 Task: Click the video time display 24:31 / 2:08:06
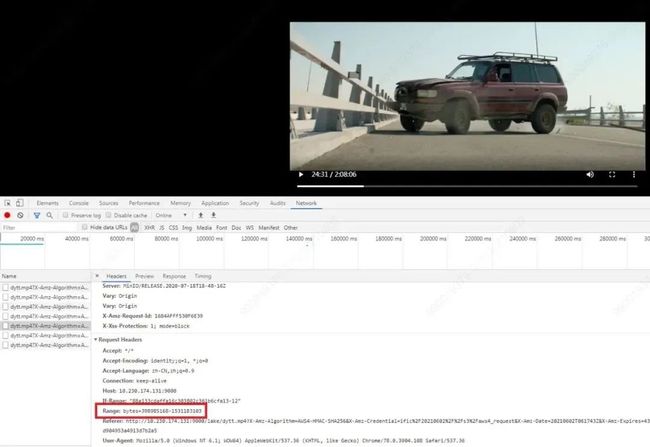click(x=334, y=175)
